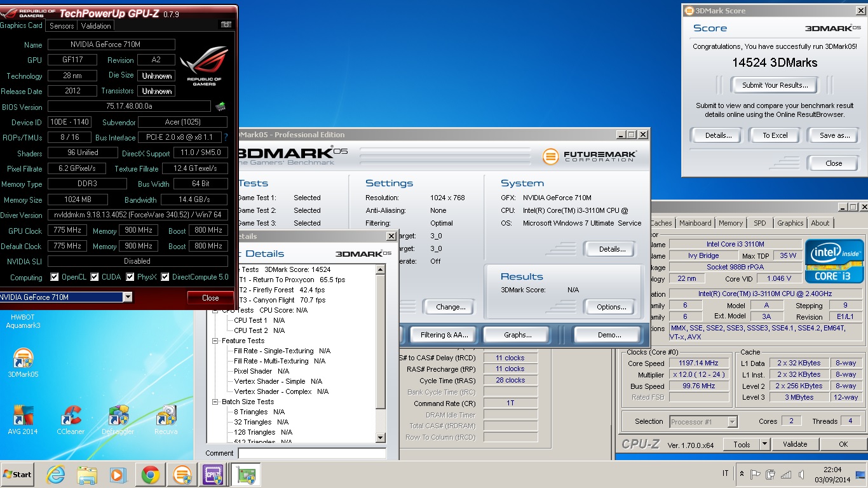Screen dimensions: 868x488
Task: Click the Save as button
Action: coord(834,135)
